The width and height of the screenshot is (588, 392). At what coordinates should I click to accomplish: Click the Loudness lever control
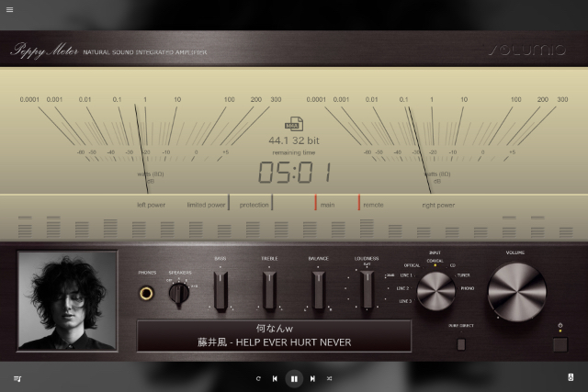coord(367,290)
